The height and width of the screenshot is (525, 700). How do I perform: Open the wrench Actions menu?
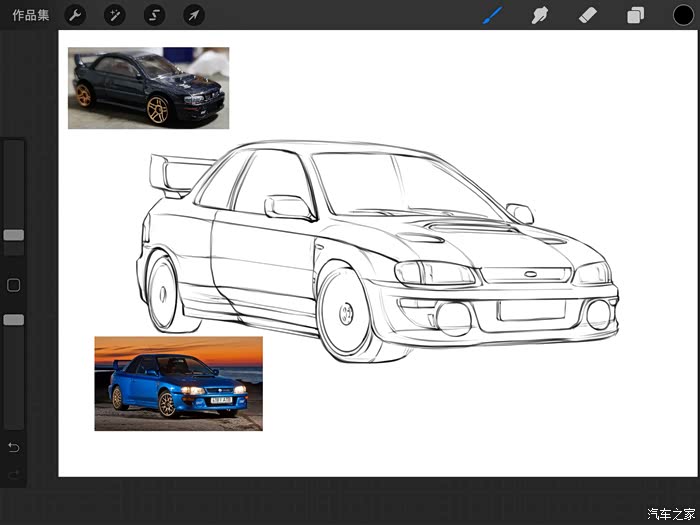tap(75, 16)
